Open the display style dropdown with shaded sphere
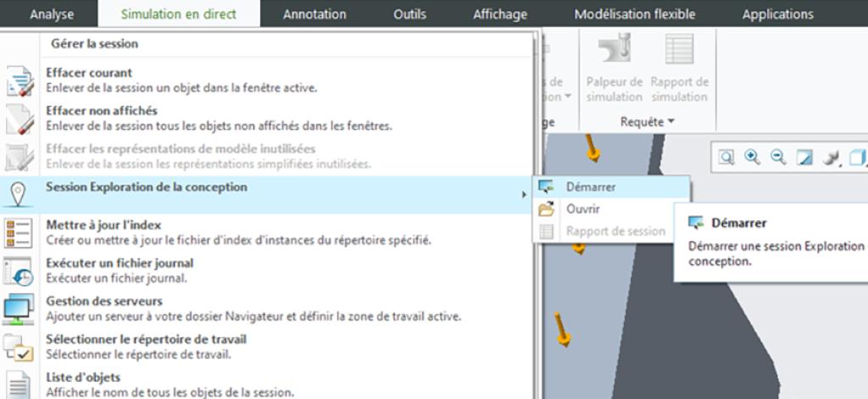This screenshot has height=399, width=868. [x=831, y=158]
